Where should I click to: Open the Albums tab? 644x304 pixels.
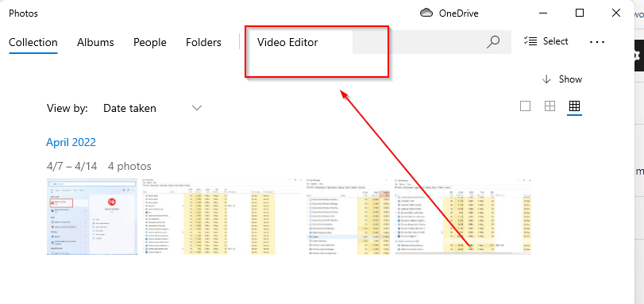[x=95, y=42]
